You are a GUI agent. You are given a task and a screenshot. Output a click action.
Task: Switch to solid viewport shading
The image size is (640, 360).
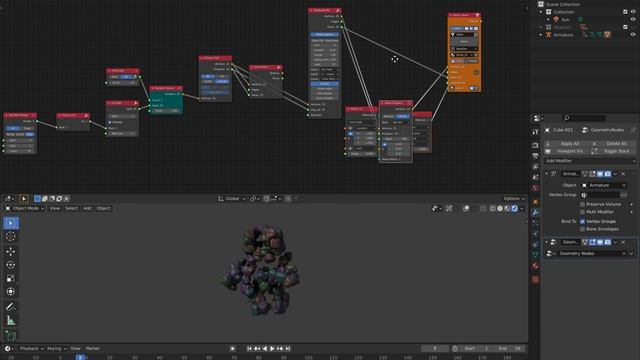(x=500, y=209)
